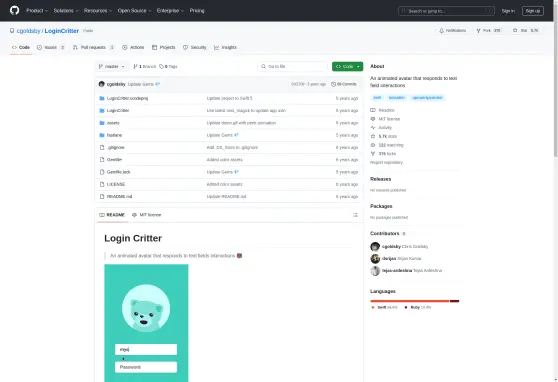The height and width of the screenshot is (382, 558).
Task: Click the Sign up button
Action: [532, 11]
